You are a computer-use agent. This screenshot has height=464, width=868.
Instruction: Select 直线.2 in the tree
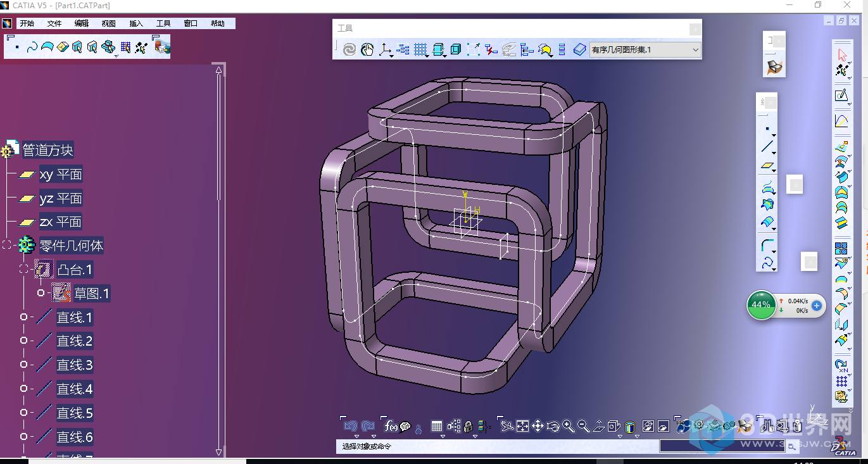pos(75,342)
